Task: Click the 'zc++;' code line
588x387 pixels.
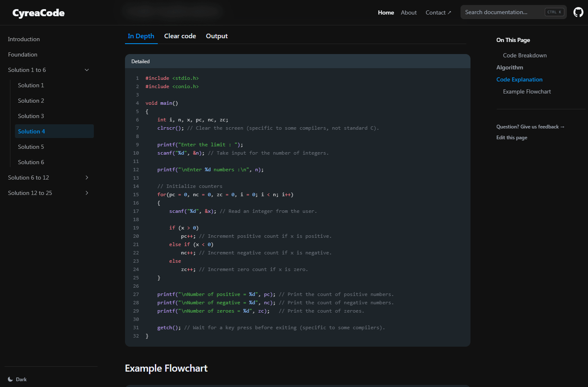Action: [245, 269]
